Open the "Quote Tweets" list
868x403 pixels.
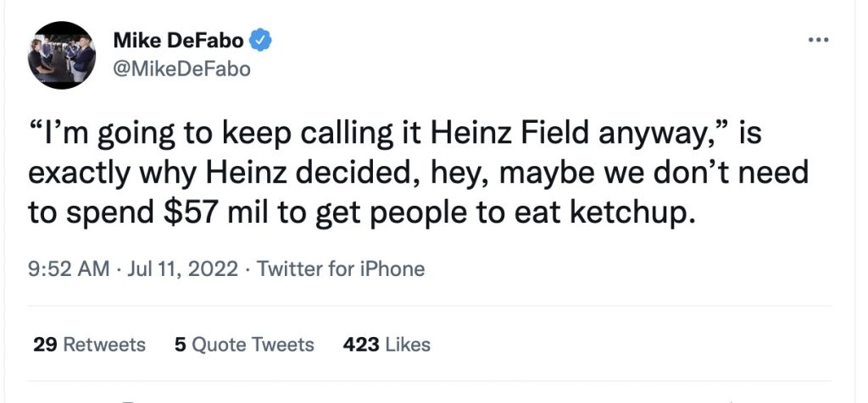(253, 345)
